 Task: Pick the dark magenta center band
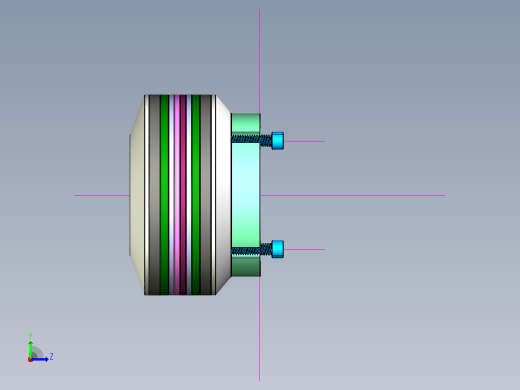tap(183, 195)
